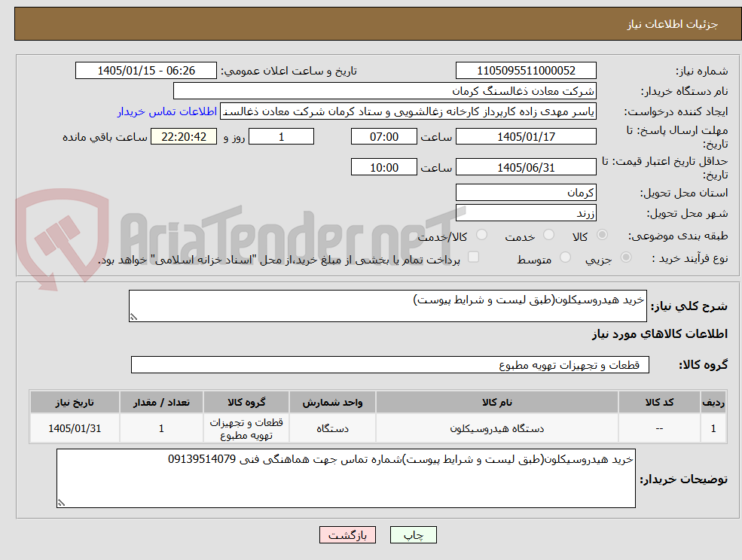Image resolution: width=742 pixels, height=560 pixels.
Task: Click the buyer notes text area
Action: click(346, 478)
